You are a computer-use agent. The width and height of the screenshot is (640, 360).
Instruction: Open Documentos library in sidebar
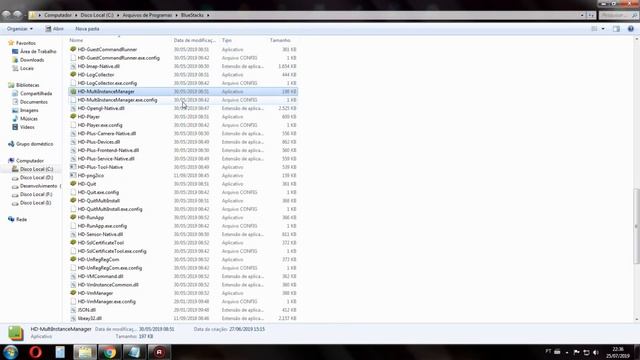pyautogui.click(x=33, y=102)
